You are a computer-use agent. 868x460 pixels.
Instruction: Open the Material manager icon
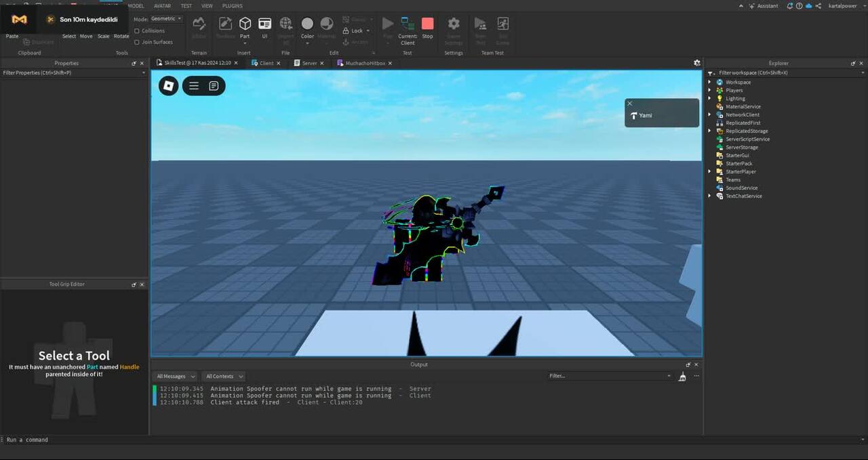point(327,27)
